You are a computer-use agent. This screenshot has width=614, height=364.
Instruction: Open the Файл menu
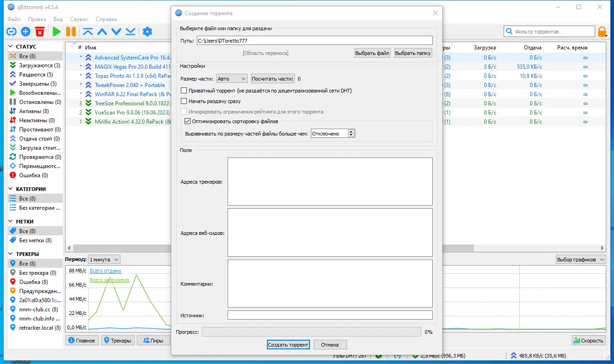[14, 19]
